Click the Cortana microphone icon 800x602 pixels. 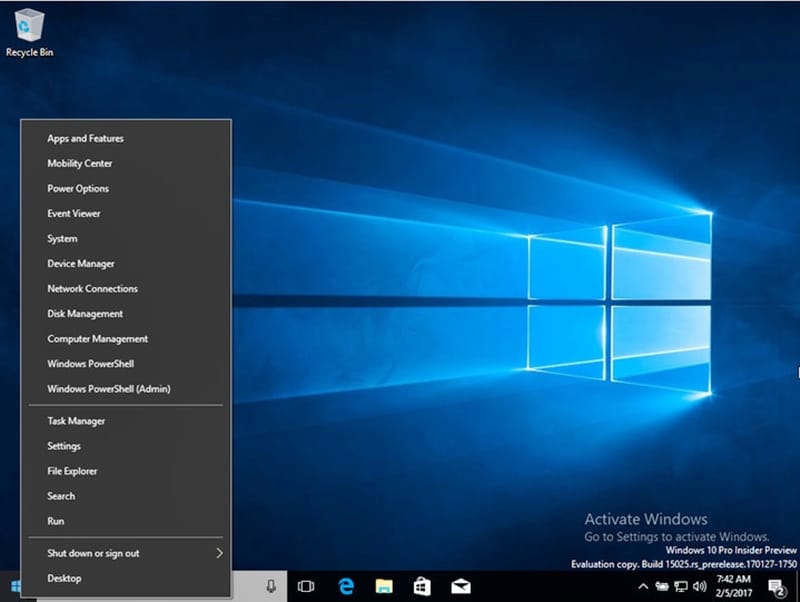[x=271, y=586]
